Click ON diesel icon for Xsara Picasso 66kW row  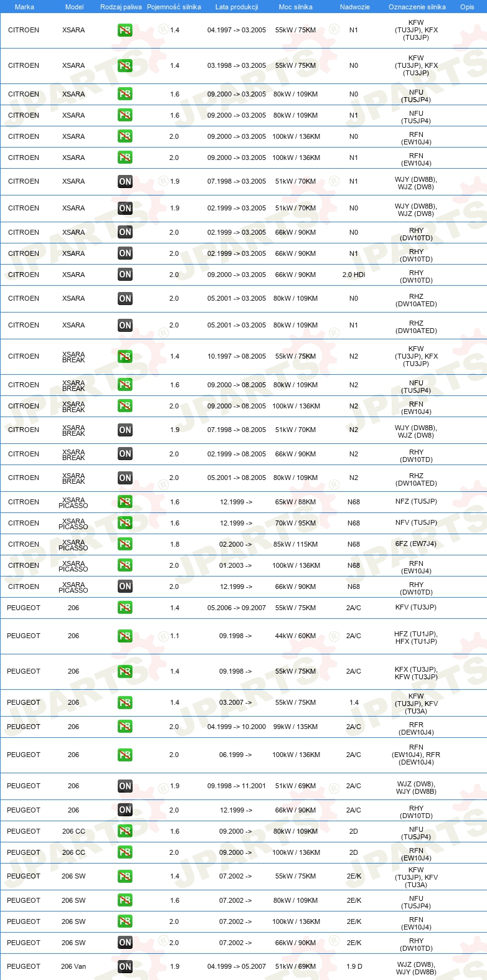click(x=125, y=587)
